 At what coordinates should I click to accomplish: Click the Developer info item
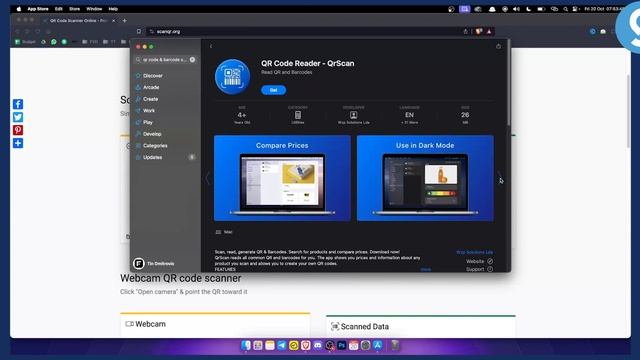(x=353, y=115)
